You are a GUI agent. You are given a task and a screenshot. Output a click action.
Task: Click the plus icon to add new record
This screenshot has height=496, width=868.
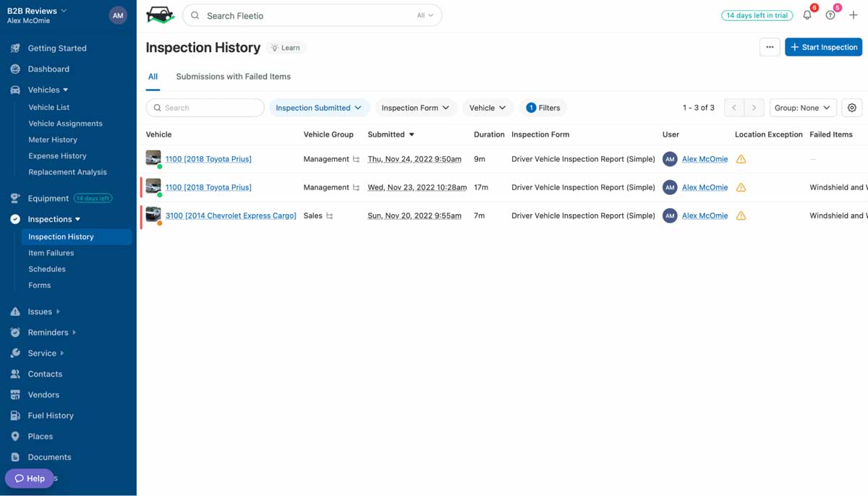click(854, 14)
